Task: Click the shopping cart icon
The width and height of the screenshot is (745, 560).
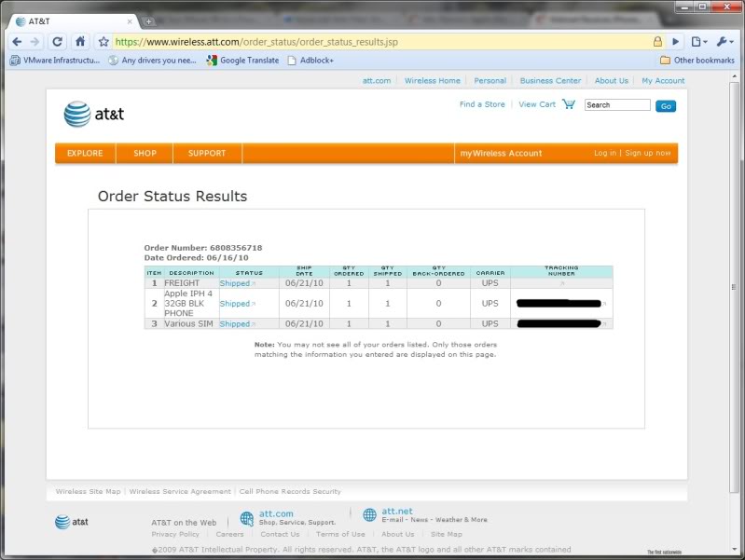Action: [x=568, y=104]
